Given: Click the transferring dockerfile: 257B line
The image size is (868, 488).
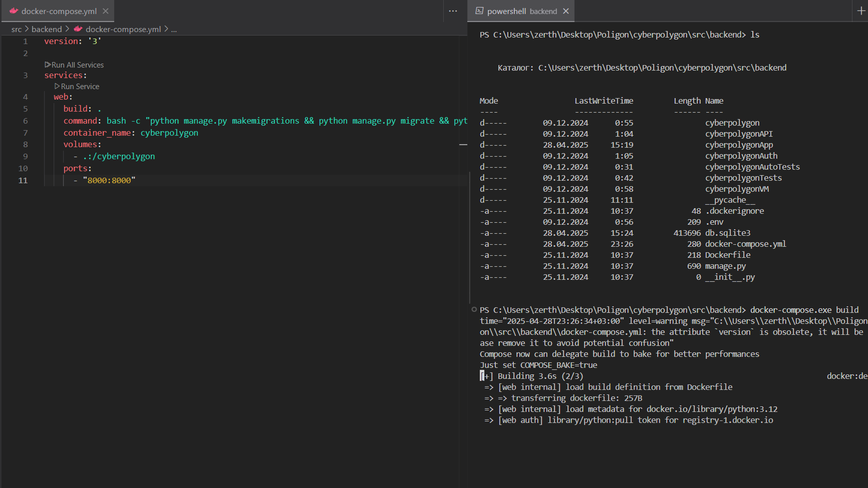Looking at the screenshot, I should click(563, 398).
